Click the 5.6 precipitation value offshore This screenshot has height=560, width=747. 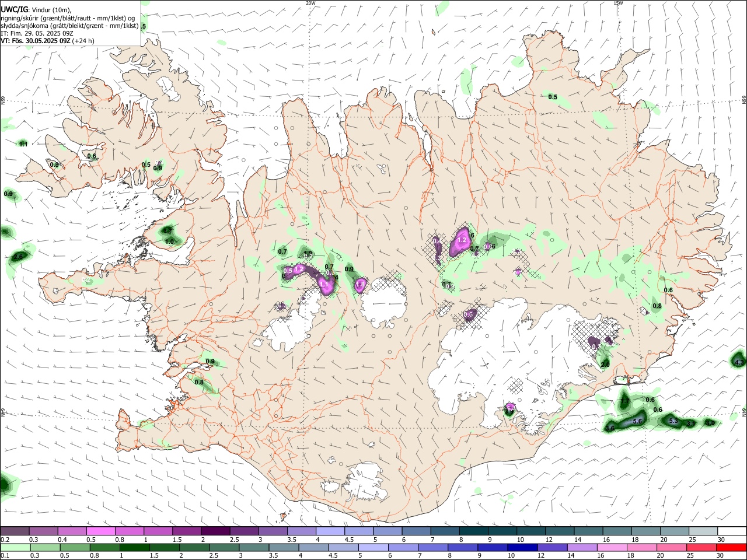637,421
